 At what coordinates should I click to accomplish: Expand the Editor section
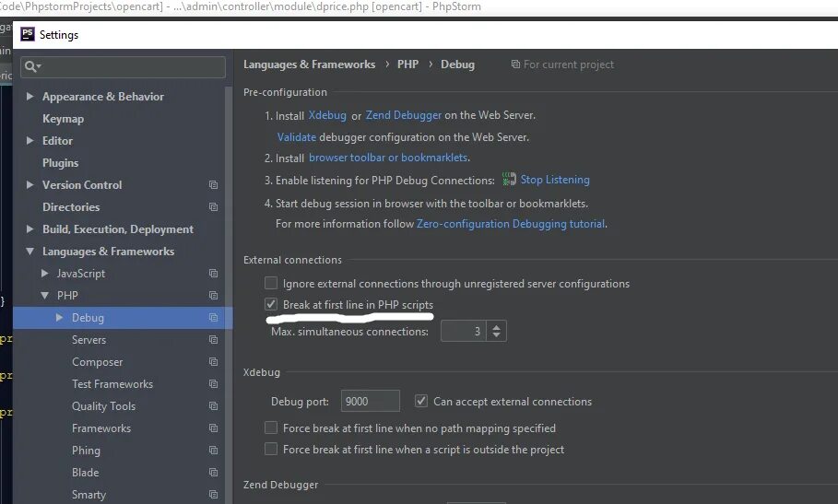click(30, 140)
